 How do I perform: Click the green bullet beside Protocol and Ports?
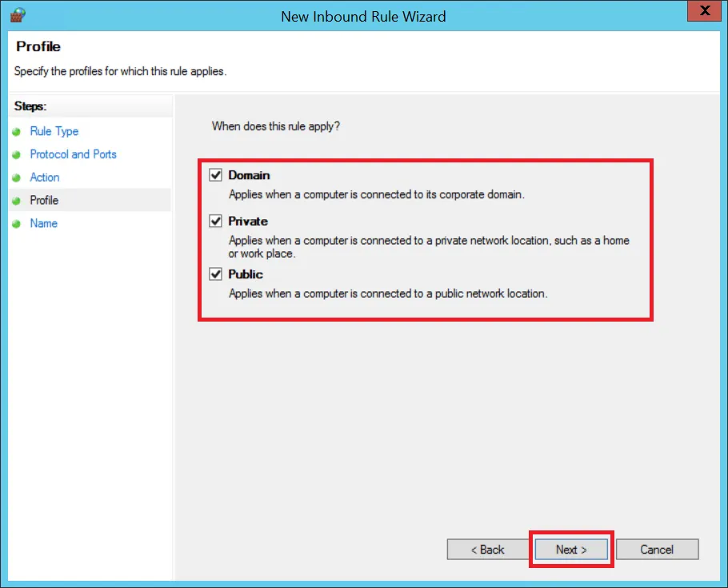[x=16, y=155]
